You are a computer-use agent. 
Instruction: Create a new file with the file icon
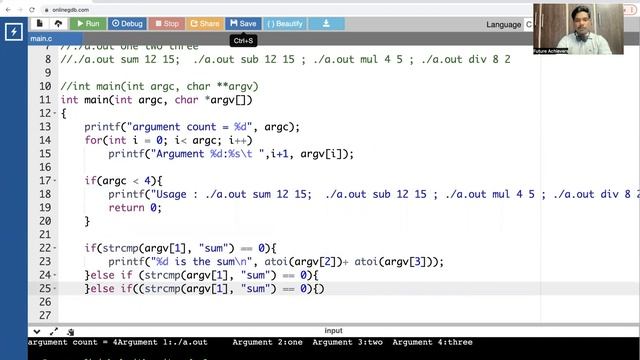point(40,24)
